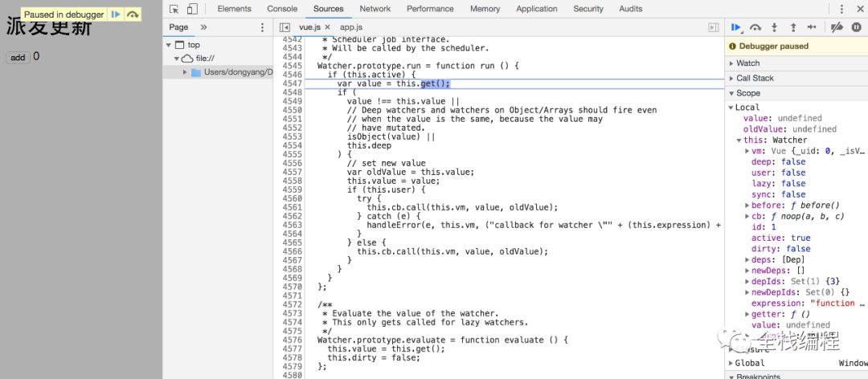Resume from the page's Paused in debugger overlay

115,14
